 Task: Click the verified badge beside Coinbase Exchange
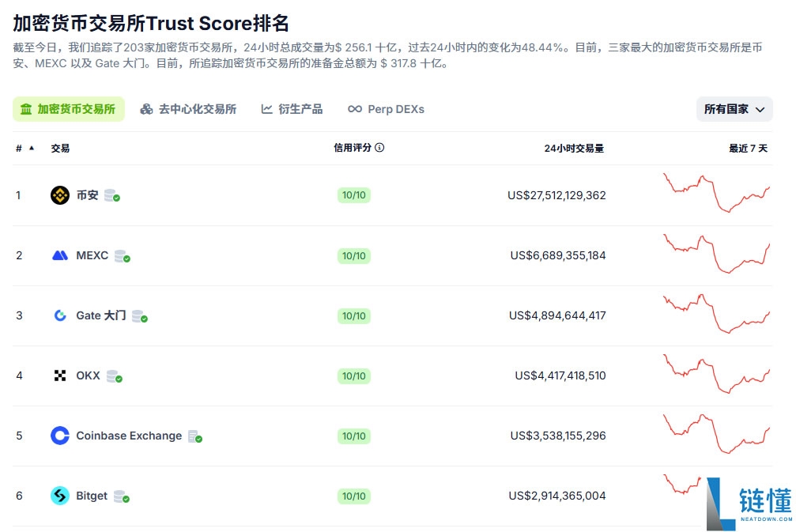pyautogui.click(x=195, y=436)
